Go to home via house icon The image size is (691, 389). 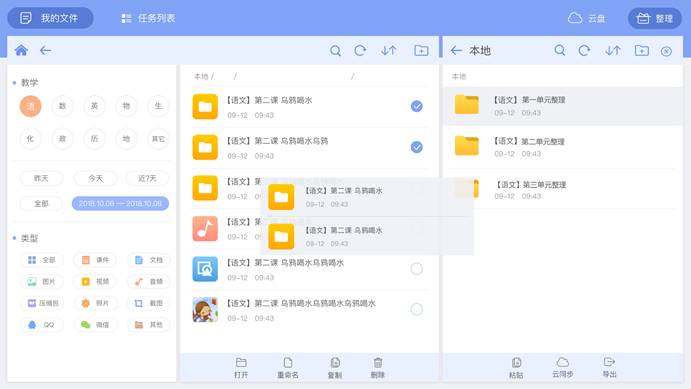tap(21, 51)
